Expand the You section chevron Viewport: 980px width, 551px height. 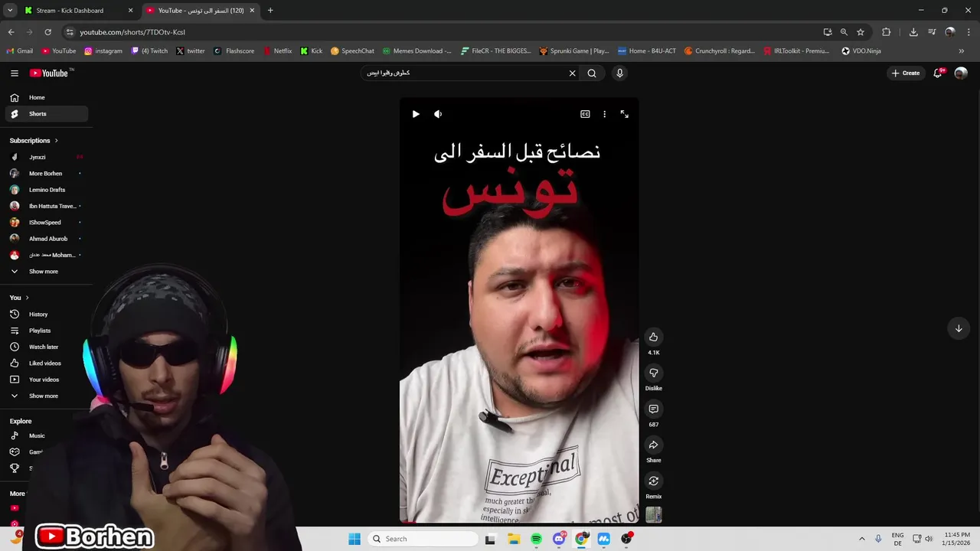click(x=27, y=298)
